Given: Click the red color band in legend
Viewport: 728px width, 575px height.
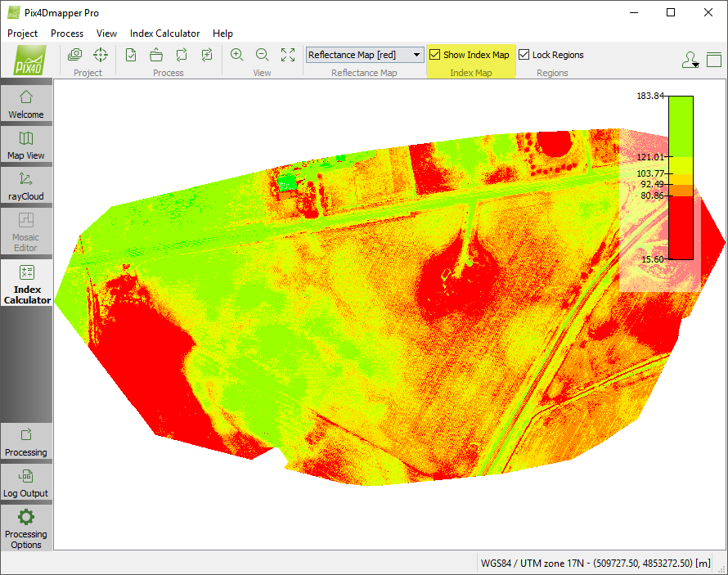Looking at the screenshot, I should coord(681,227).
